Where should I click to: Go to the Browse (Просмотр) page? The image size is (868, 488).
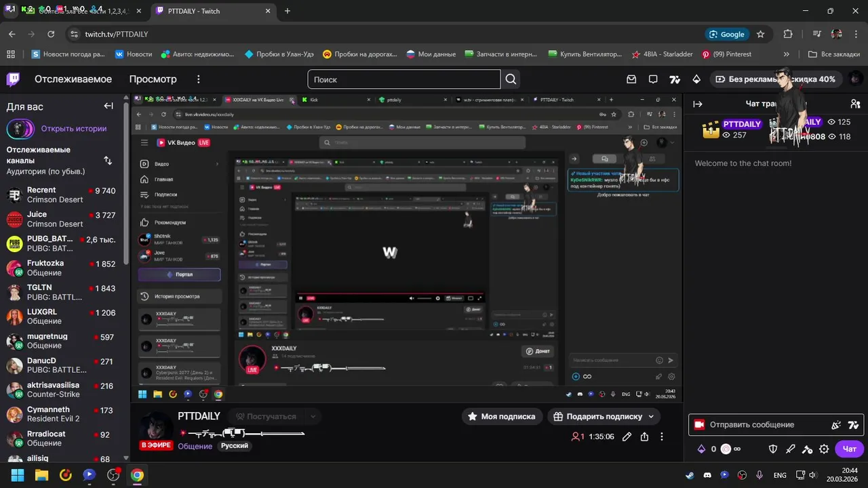pos(153,79)
